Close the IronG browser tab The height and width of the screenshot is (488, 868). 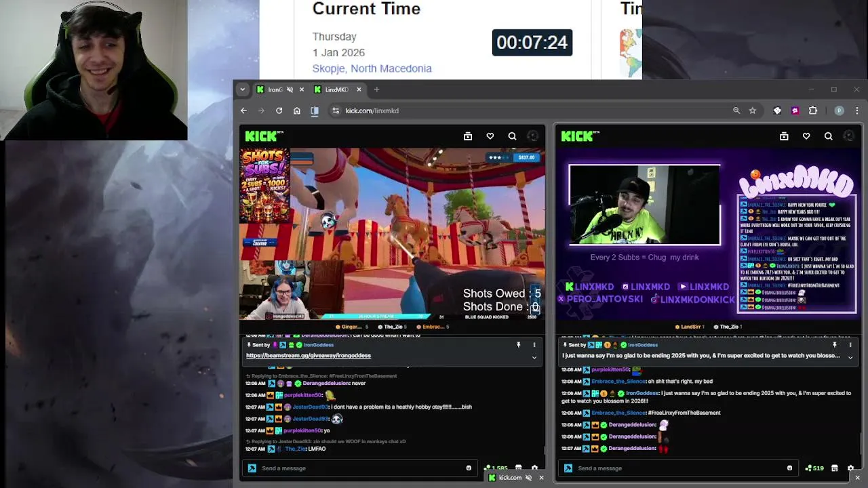[x=302, y=89]
